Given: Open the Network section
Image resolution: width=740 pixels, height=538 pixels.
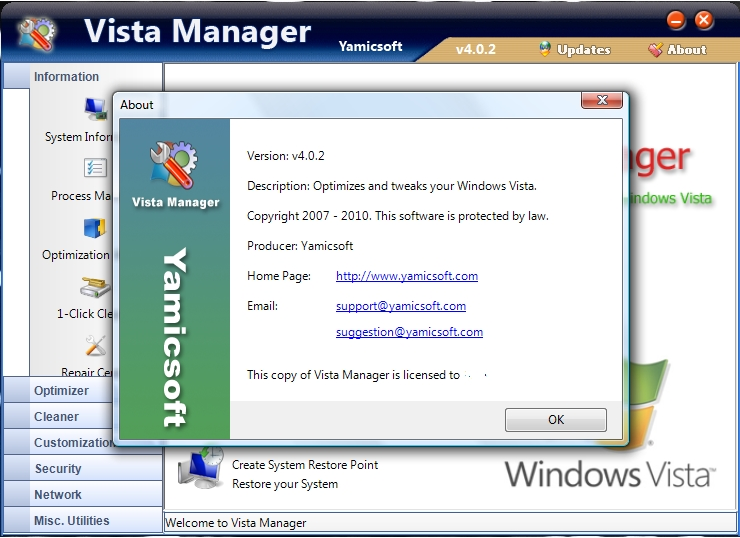Looking at the screenshot, I should pyautogui.click(x=58, y=495).
